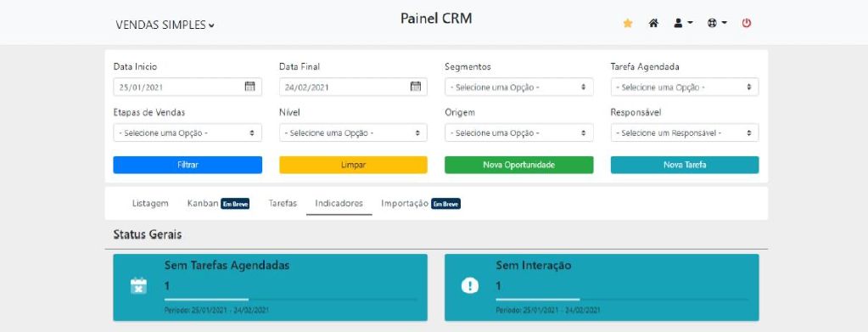Image resolution: width=868 pixels, height=332 pixels.
Task: Click the Sem Interação exclamation icon
Action: pyautogui.click(x=469, y=286)
